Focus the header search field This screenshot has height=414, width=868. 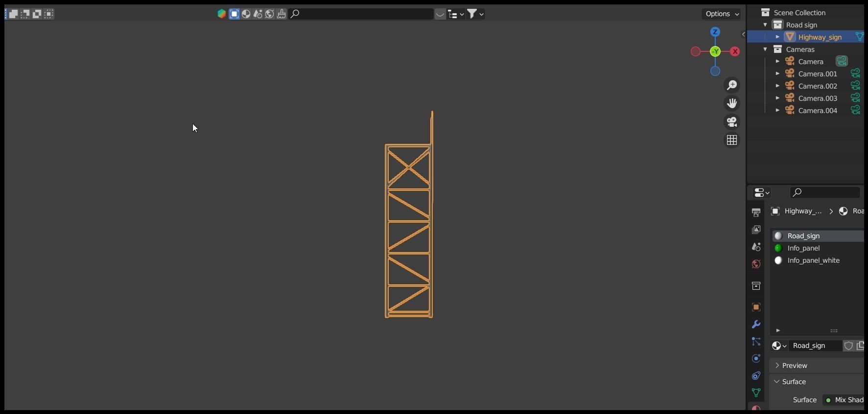(361, 14)
